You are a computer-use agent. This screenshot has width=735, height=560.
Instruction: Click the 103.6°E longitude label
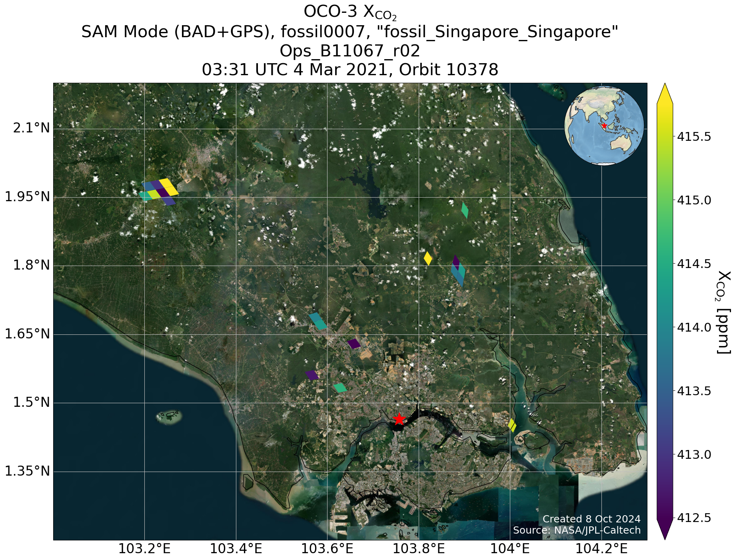pyautogui.click(x=327, y=548)
